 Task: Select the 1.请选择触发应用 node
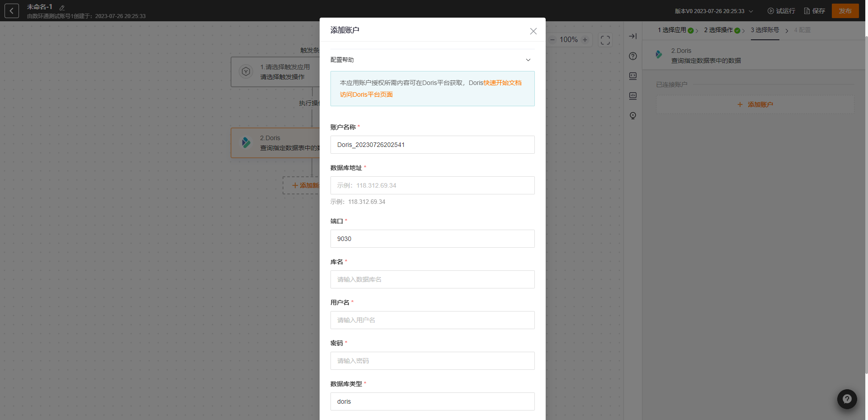click(276, 72)
